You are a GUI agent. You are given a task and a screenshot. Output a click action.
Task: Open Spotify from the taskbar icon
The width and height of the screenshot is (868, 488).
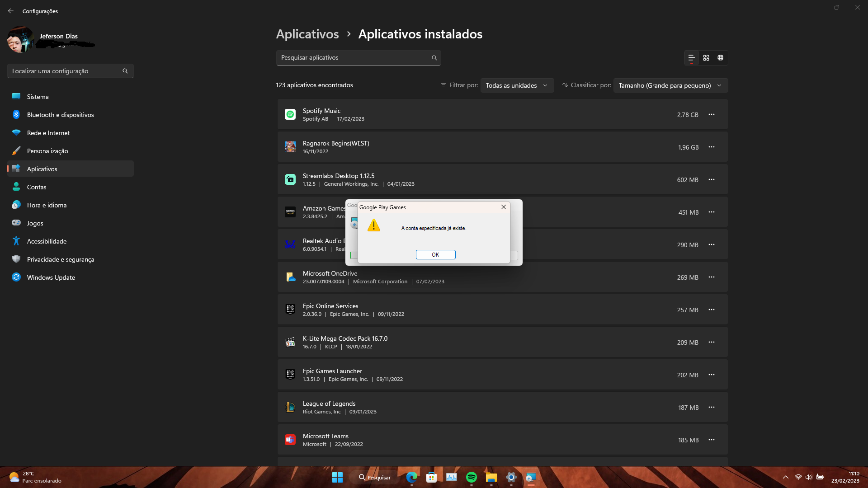click(471, 477)
